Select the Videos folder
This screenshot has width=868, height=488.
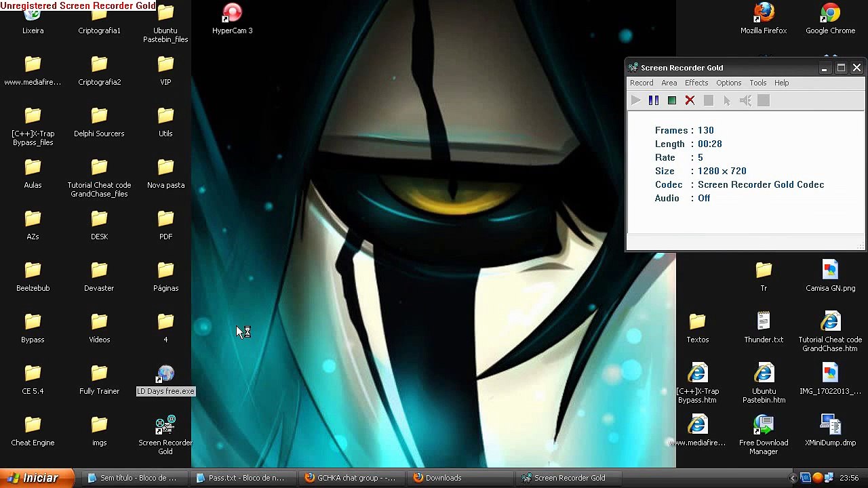99,328
